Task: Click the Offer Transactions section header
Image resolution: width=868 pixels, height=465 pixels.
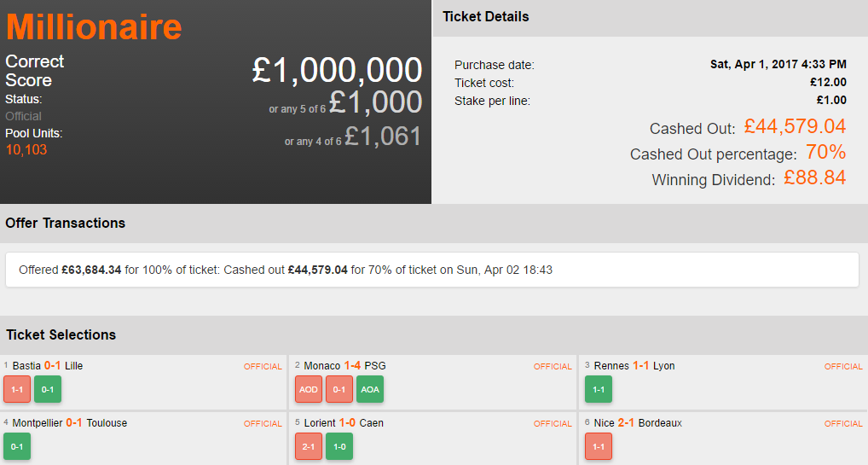Action: [66, 224]
